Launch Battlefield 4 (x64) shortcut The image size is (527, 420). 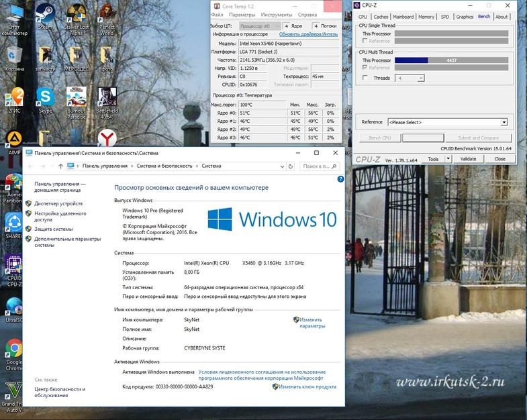click(107, 103)
